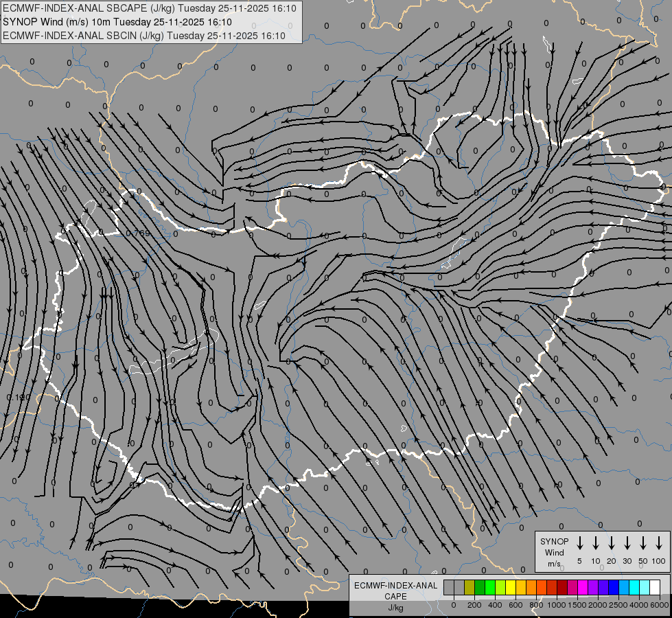Click the wind arrow above the 20 label
This screenshot has width=672, height=618.
(x=612, y=542)
